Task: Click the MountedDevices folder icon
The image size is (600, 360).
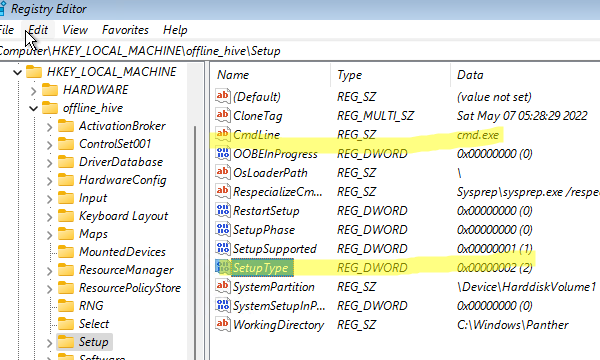Action: 66,251
